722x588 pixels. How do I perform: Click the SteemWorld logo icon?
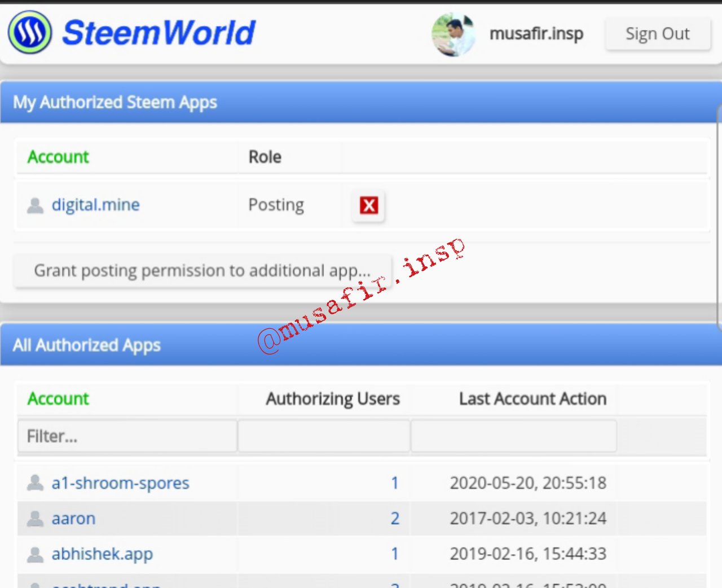click(30, 32)
